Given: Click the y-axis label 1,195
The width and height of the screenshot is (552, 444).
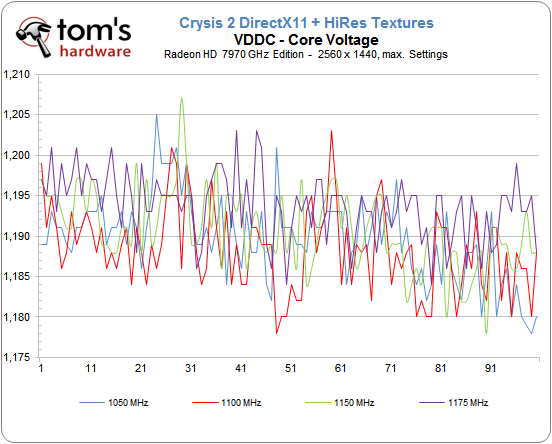Looking at the screenshot, I should 17,196.
